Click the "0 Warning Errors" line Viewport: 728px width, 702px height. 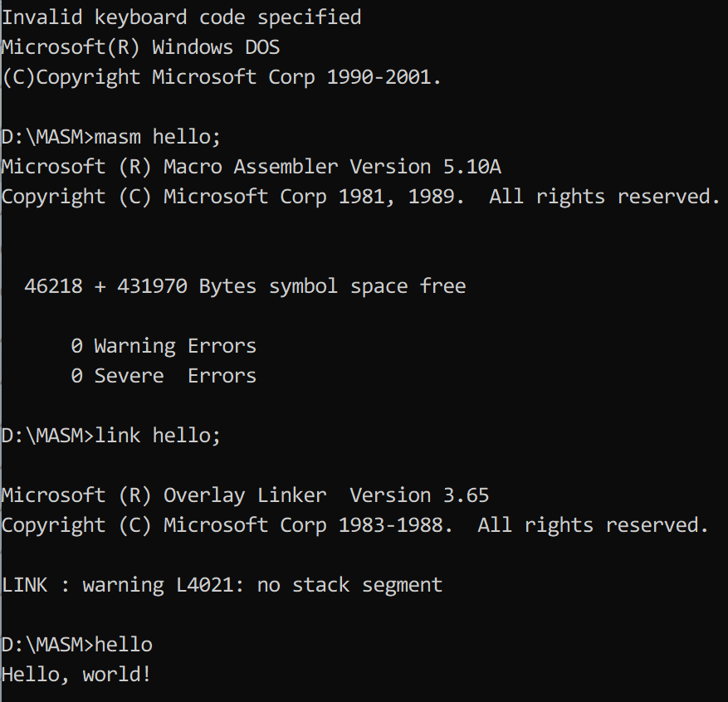coord(164,346)
